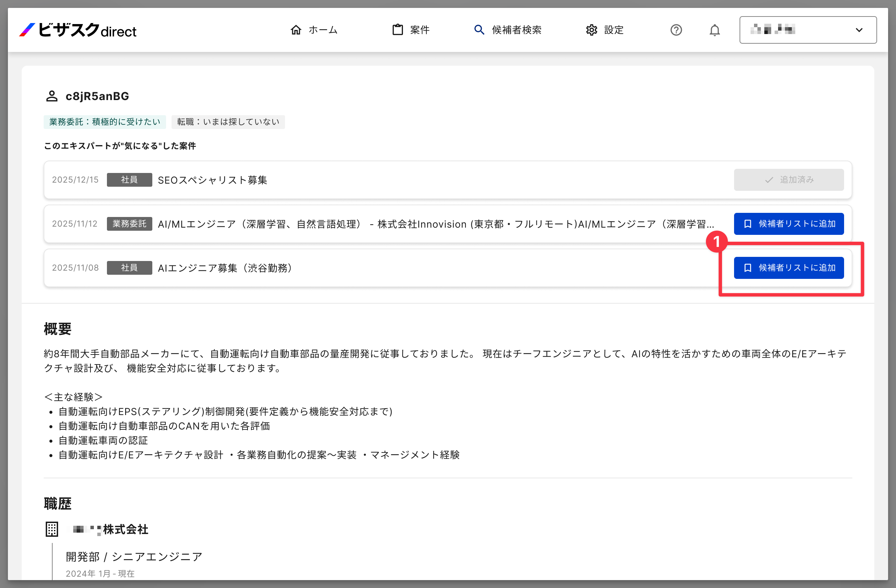Add candidate to AIエンジニア募集 list
The image size is (896, 588).
click(x=789, y=268)
